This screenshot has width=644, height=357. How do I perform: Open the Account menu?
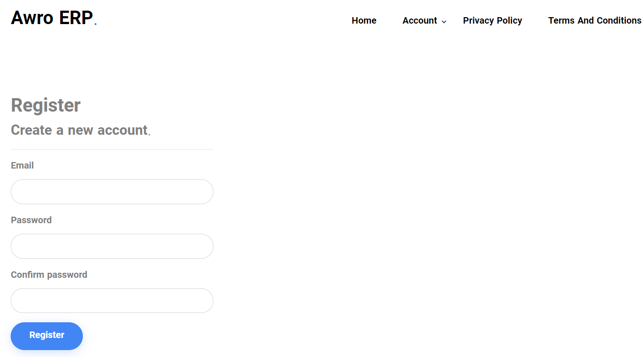419,20
